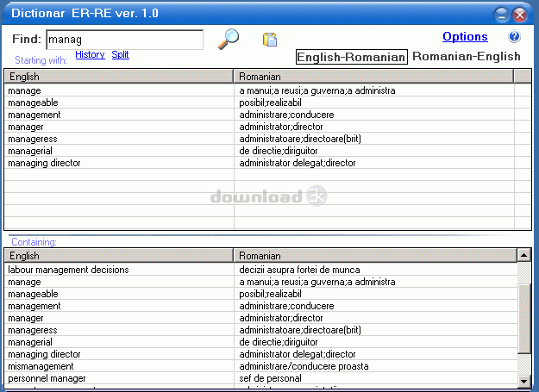Select 'managerial' in the Starting with list

[x=30, y=151]
